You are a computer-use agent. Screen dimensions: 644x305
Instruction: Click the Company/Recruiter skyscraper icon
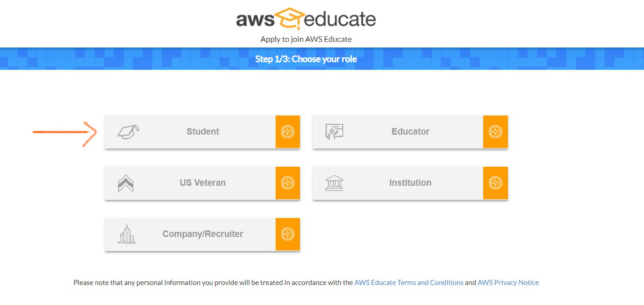pos(126,234)
